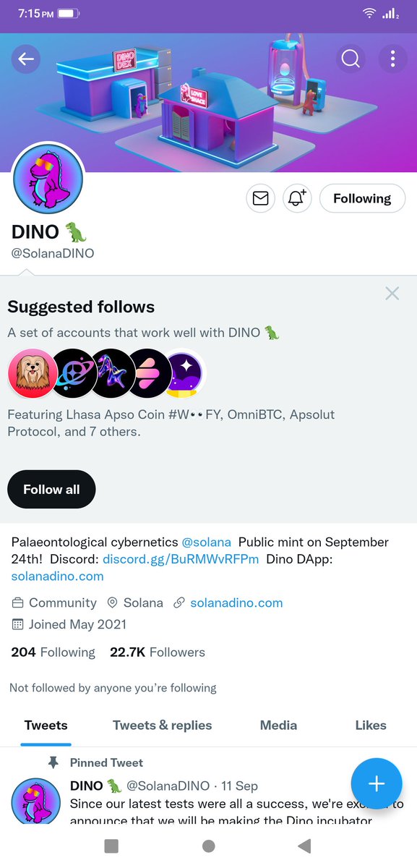
Task: Open the discord.gg invite link
Action: click(x=181, y=559)
